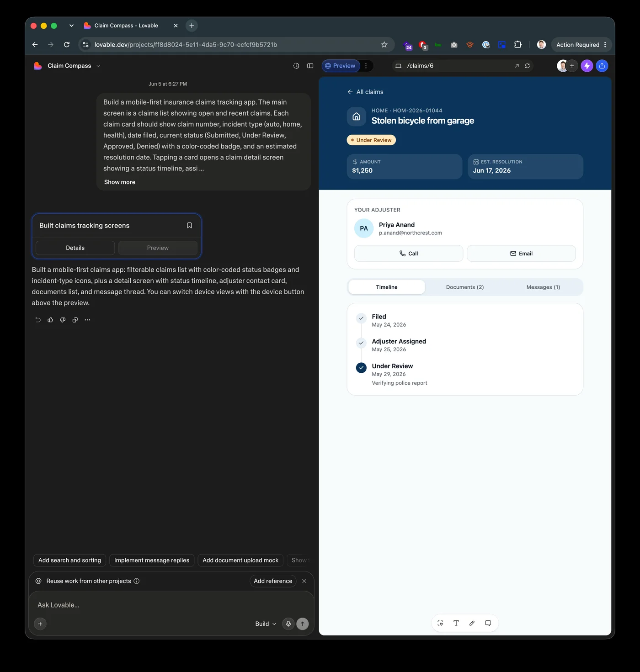Select the Details tab on the build card

(75, 248)
